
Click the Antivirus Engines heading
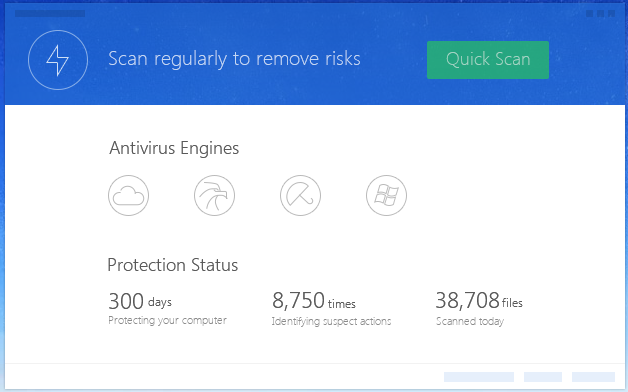tap(174, 148)
